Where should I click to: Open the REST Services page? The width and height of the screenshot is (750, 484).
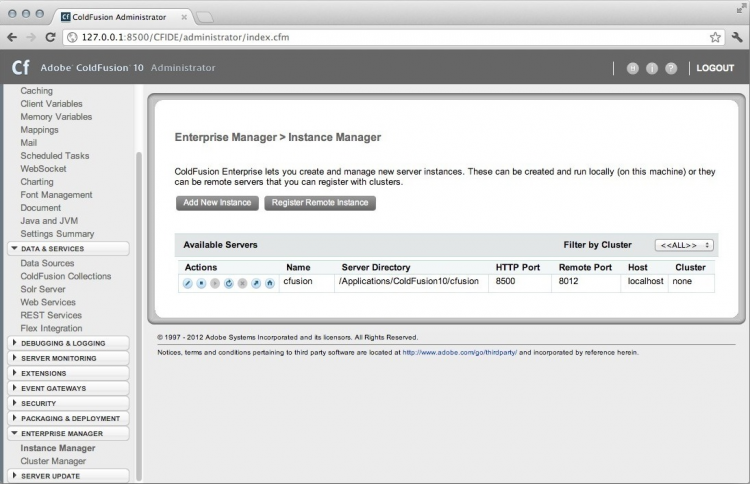click(x=51, y=315)
